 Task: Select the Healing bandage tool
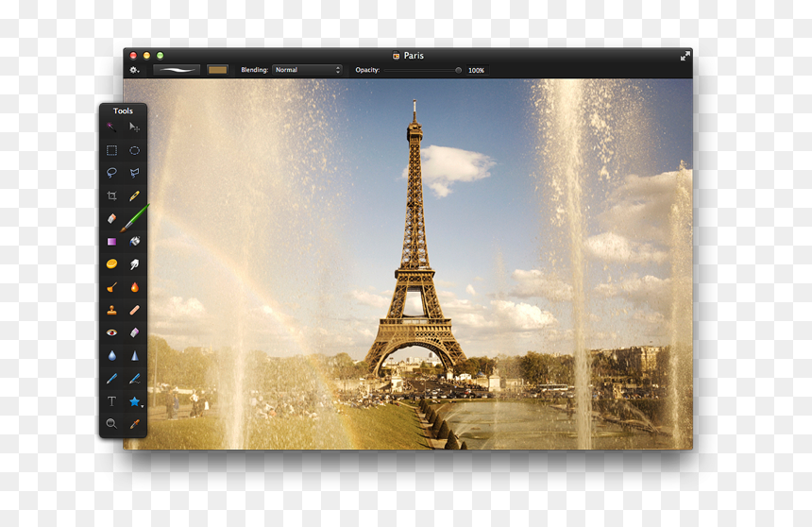tap(134, 310)
